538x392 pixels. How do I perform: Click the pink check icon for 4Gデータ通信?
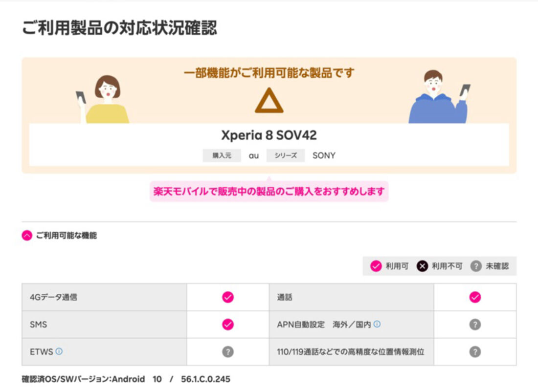[x=228, y=297]
